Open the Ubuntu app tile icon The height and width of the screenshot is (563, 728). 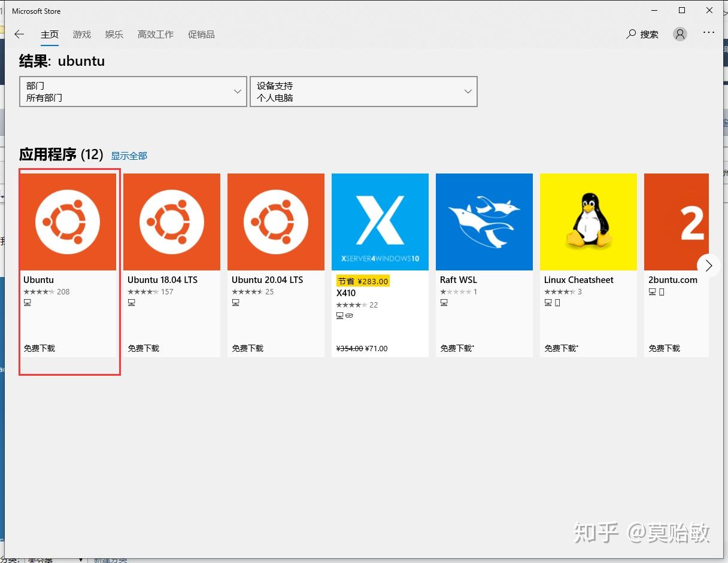pos(68,222)
